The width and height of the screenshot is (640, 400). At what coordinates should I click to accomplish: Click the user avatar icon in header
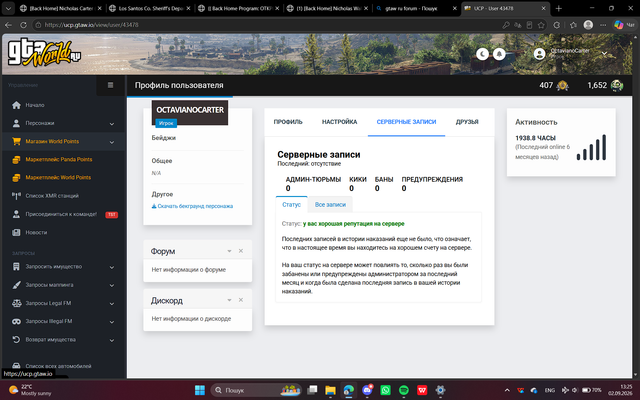(539, 54)
